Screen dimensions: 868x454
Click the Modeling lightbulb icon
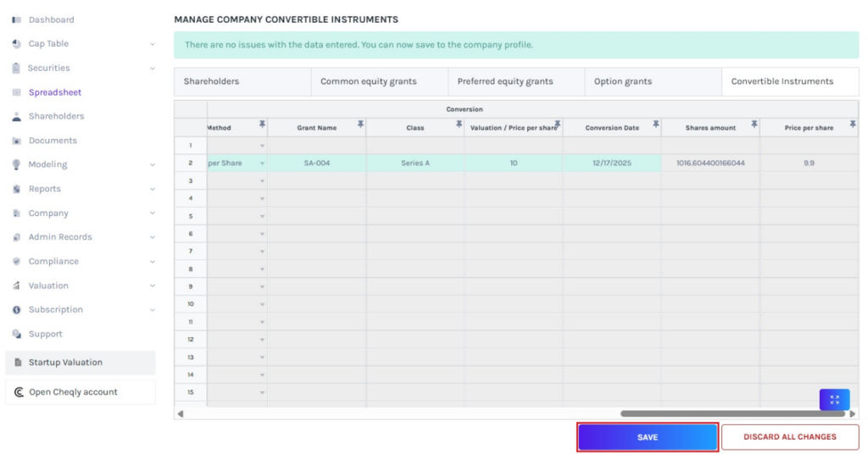16,164
